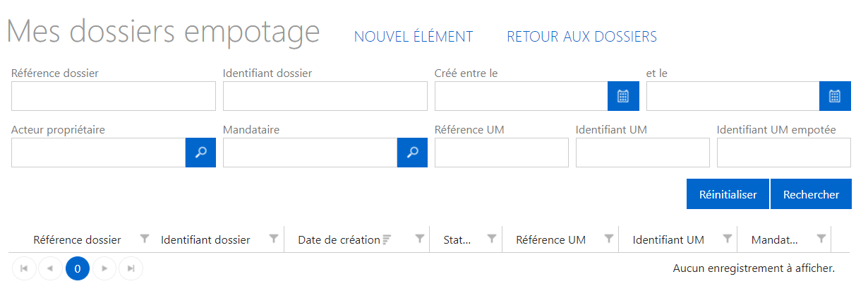This screenshot has height=291, width=868.
Task: Click the NOUVEL ÉLÉMENT link
Action: pos(414,37)
